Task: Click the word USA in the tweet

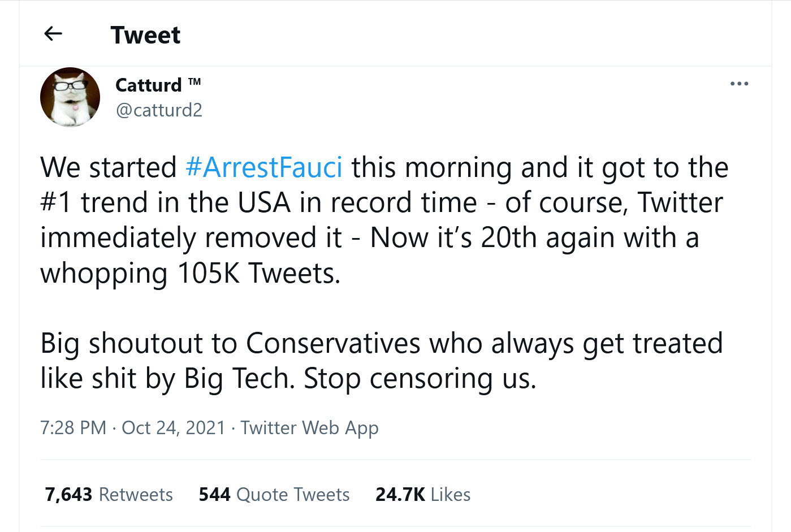Action: (264, 202)
